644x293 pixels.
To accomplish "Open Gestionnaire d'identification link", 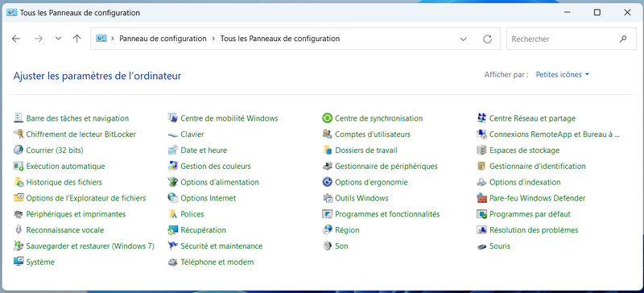I will click(538, 167).
